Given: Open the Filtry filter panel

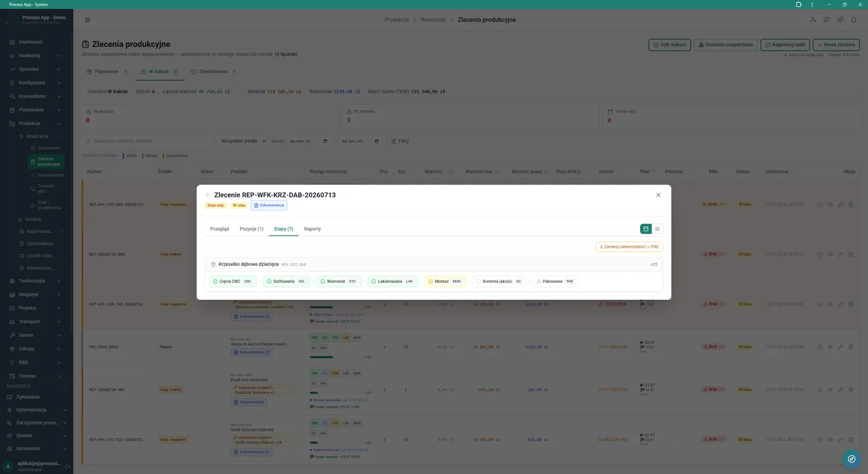Looking at the screenshot, I should pos(400,141).
